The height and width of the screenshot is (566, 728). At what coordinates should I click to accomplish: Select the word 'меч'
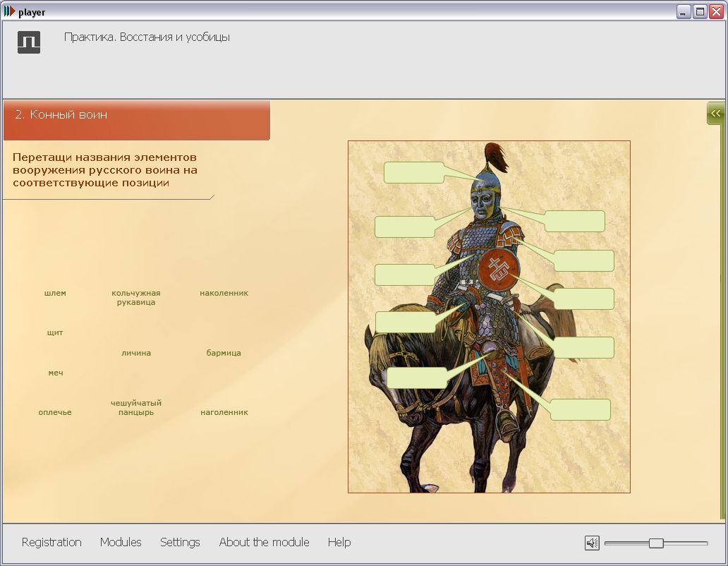click(56, 373)
